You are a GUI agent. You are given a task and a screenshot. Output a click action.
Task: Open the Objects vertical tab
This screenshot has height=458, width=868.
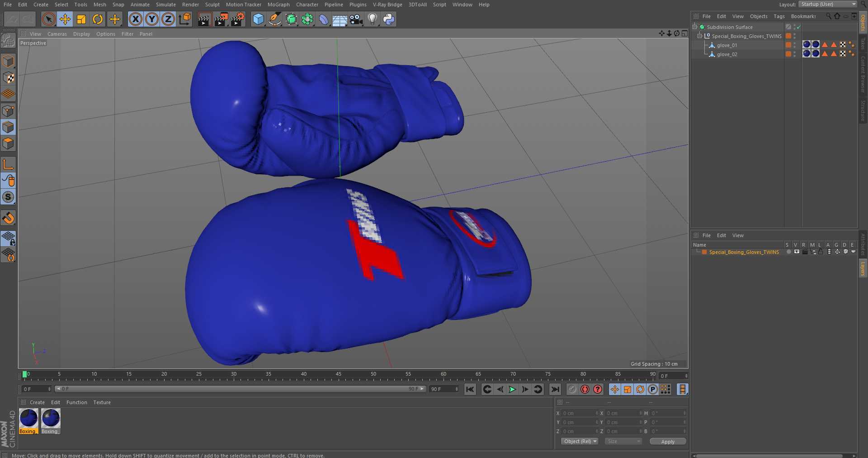coord(863,22)
